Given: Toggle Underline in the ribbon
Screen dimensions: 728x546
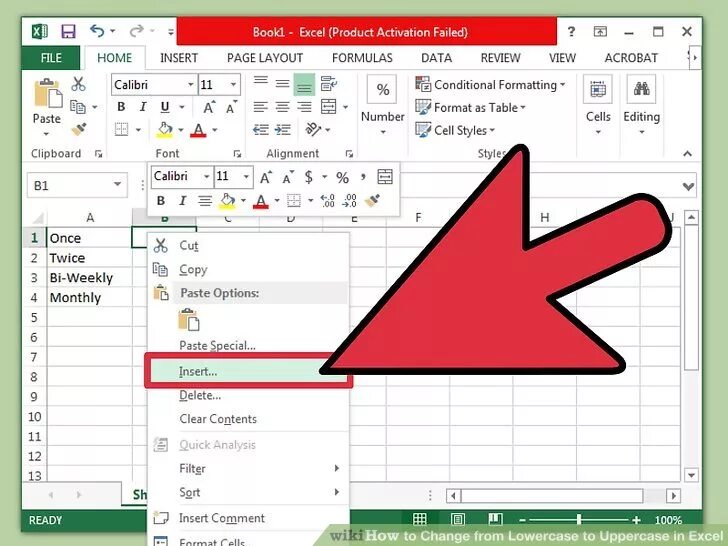Looking at the screenshot, I should [165, 107].
